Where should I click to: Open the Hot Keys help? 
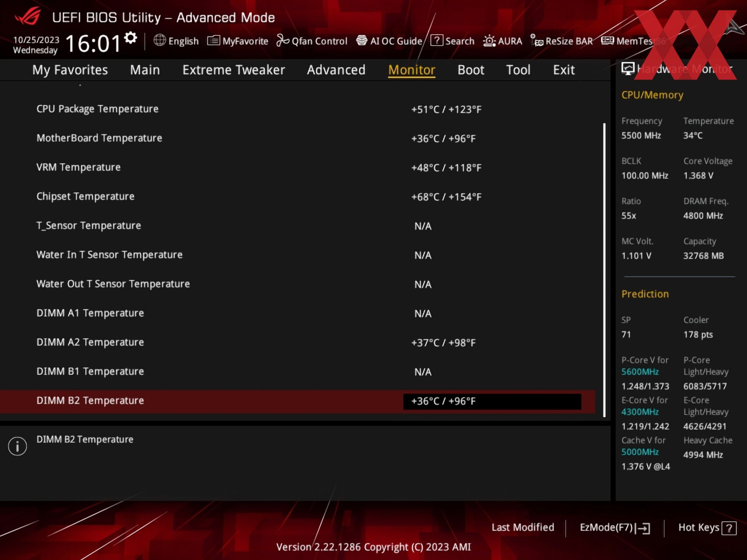(x=707, y=528)
